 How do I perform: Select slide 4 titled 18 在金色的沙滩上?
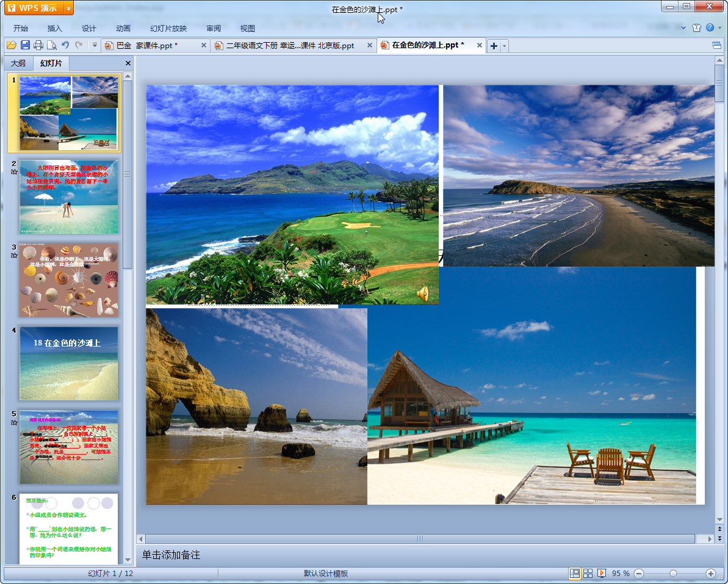pos(69,364)
